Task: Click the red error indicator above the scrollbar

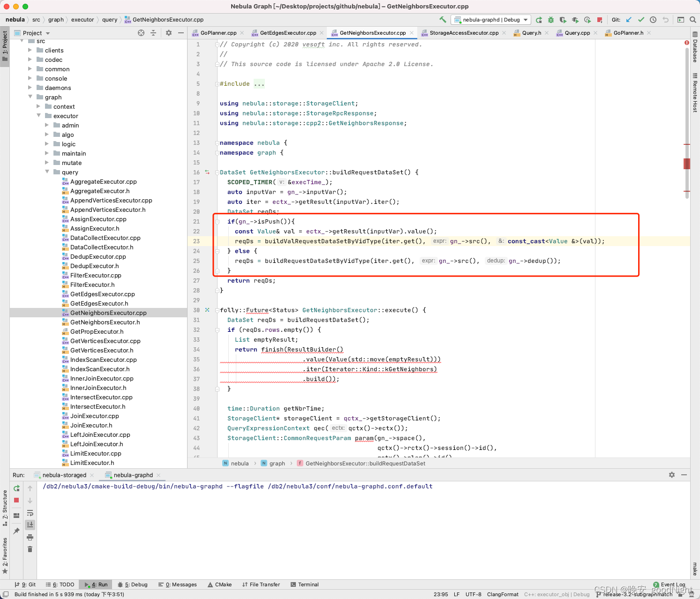Action: [x=687, y=43]
